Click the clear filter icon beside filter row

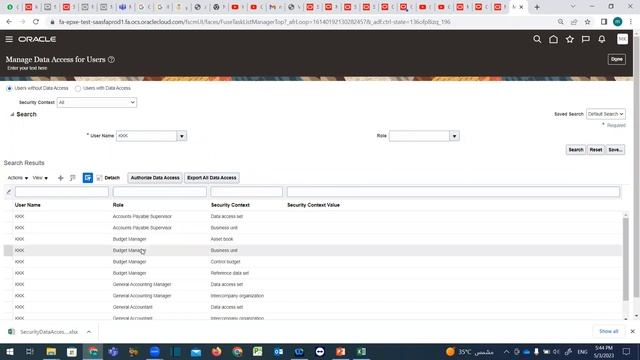point(9,192)
